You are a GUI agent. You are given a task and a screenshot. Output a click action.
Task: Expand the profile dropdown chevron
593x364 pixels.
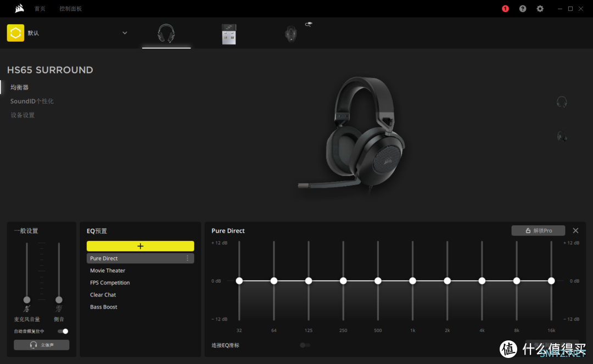pos(125,33)
